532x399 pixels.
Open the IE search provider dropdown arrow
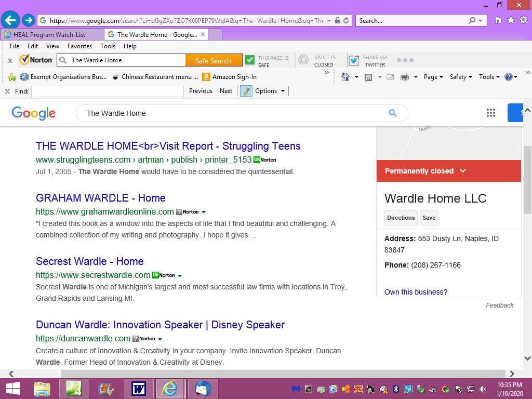pos(481,21)
